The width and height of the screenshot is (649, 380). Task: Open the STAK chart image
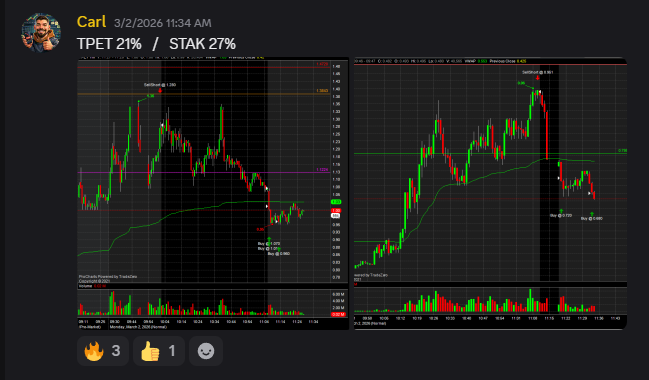click(x=490, y=193)
